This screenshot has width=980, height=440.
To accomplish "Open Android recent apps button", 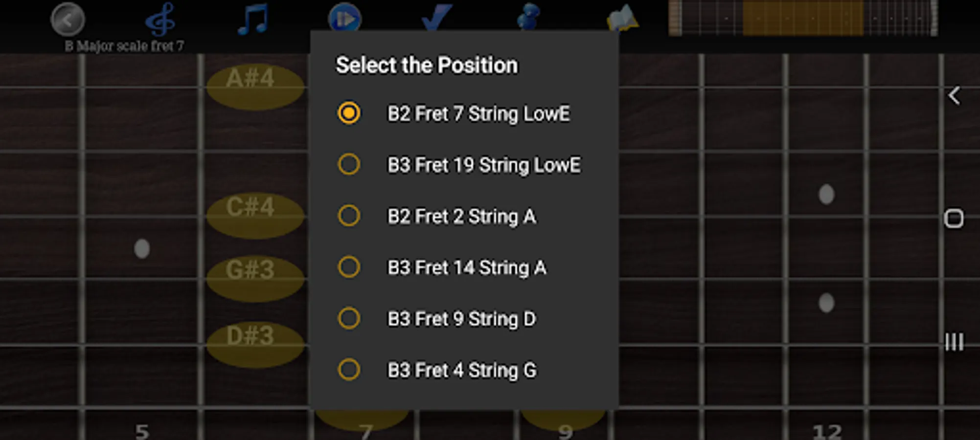I will click(954, 342).
